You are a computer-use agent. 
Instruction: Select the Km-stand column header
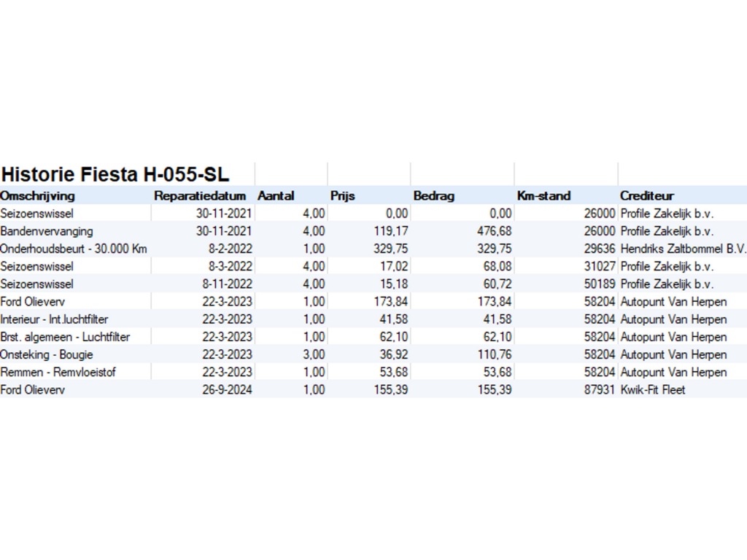click(x=543, y=195)
